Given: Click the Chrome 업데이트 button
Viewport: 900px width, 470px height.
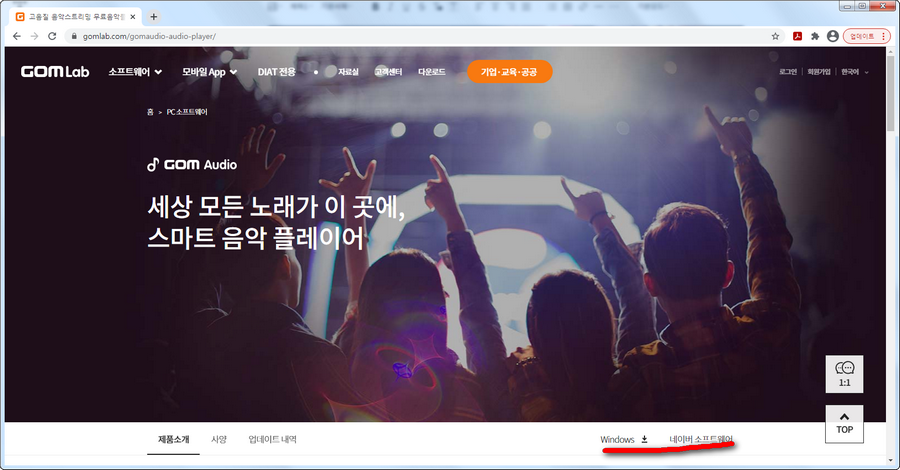Looking at the screenshot, I should click(x=867, y=36).
